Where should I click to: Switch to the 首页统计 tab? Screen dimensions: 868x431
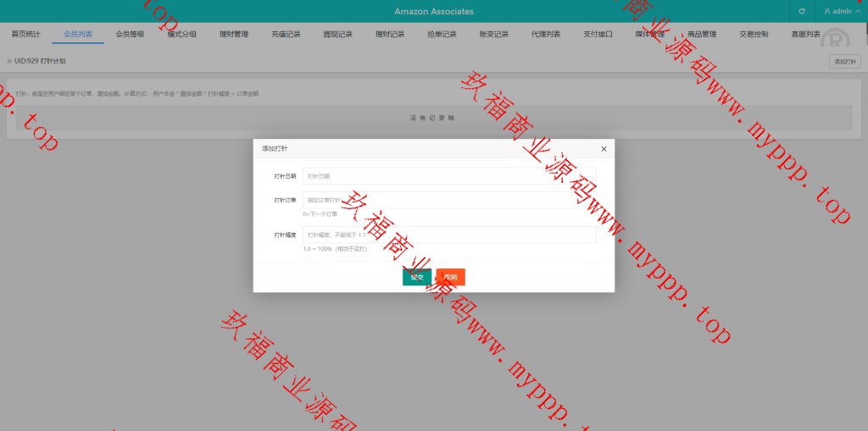click(25, 35)
